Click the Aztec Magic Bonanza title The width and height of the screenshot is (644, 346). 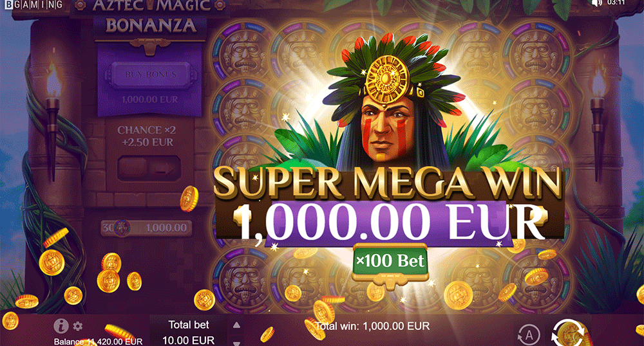coord(151,16)
